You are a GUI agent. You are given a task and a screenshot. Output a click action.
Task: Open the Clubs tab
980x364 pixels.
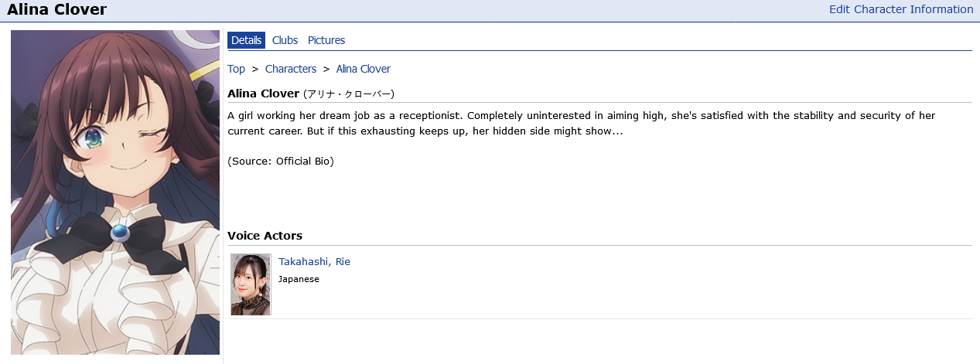click(285, 40)
